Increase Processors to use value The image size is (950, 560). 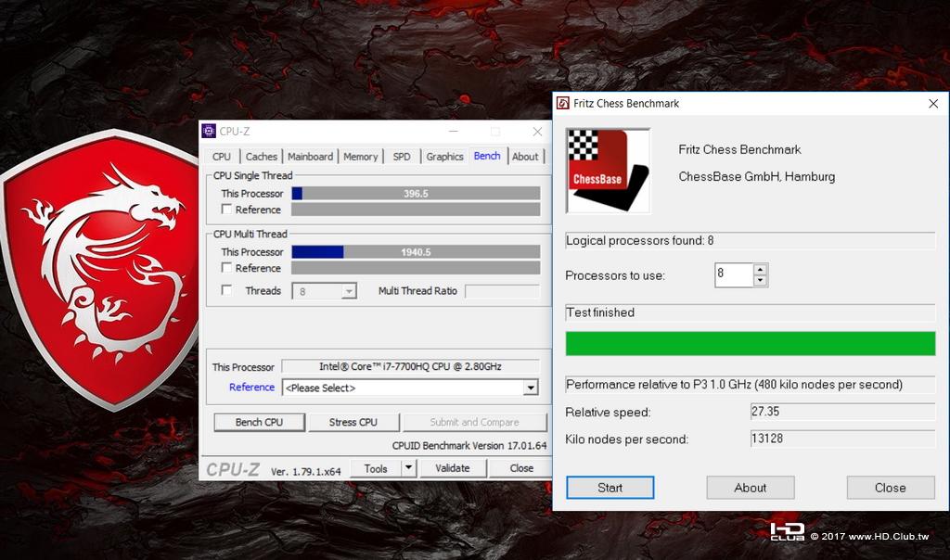(761, 269)
